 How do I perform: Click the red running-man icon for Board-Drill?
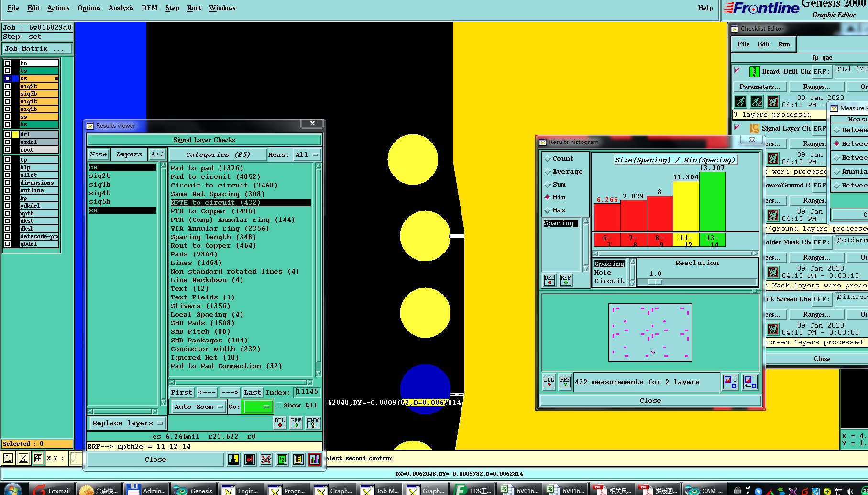773,101
